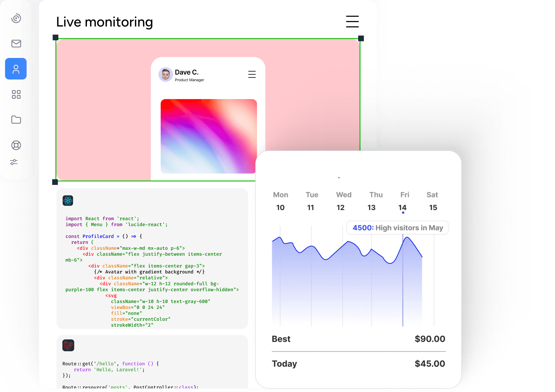
Task: Click the folder icon in sidebar
Action: 16,120
